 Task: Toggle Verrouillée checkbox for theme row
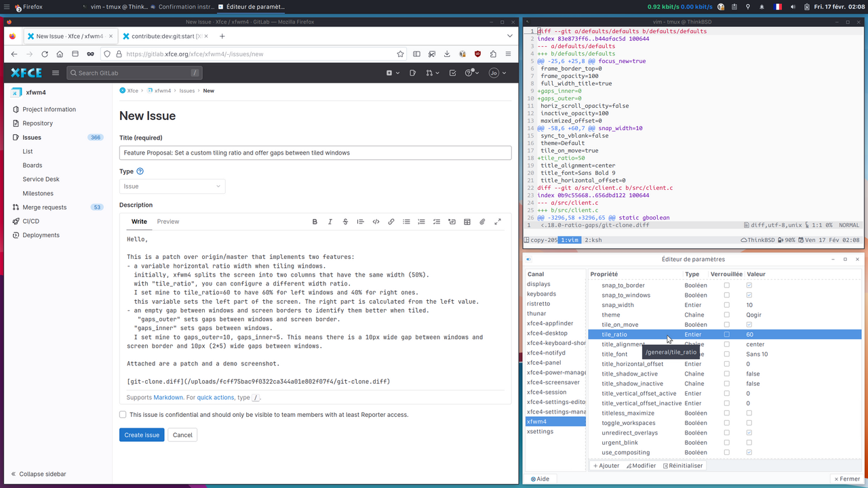[727, 314]
